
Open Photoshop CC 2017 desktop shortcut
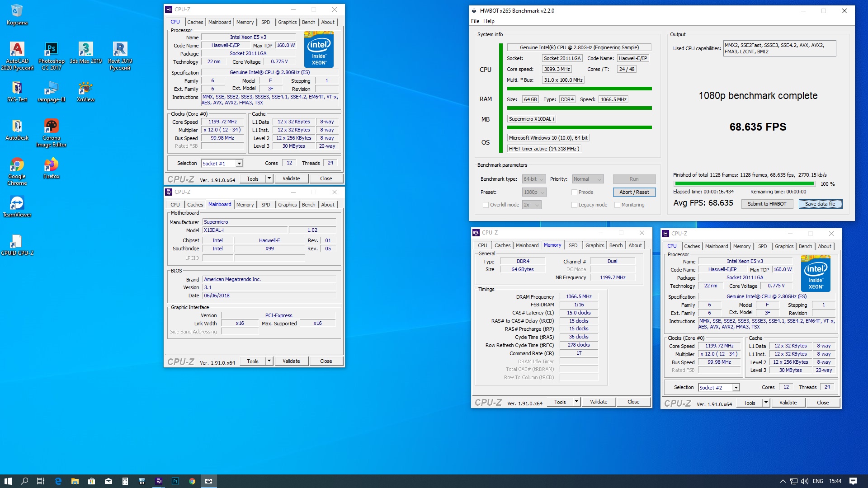(x=51, y=56)
